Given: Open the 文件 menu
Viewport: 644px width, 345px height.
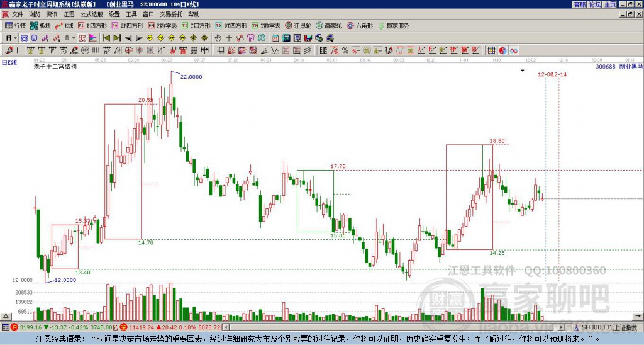Looking at the screenshot, I should [x=18, y=14].
